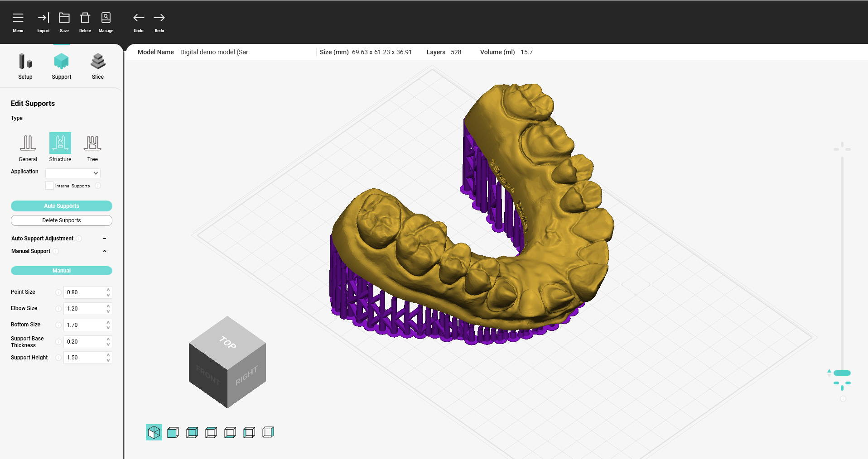
Task: Click Auto Supports button
Action: point(62,206)
